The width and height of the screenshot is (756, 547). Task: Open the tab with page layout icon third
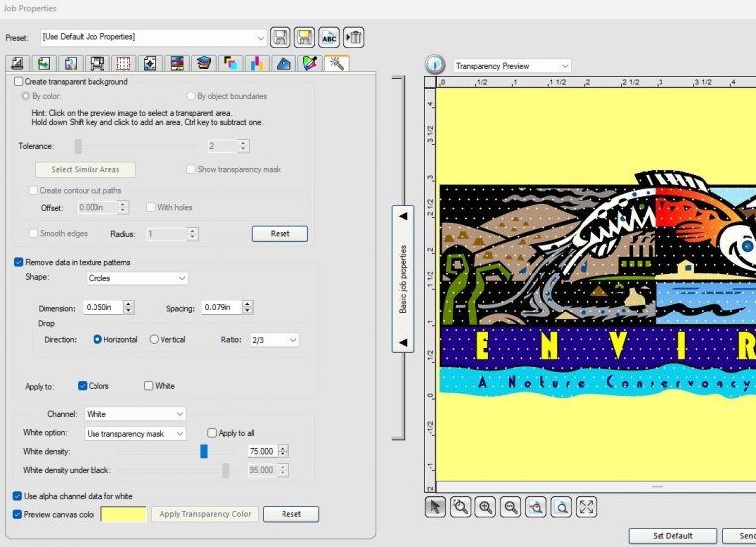tap(71, 63)
